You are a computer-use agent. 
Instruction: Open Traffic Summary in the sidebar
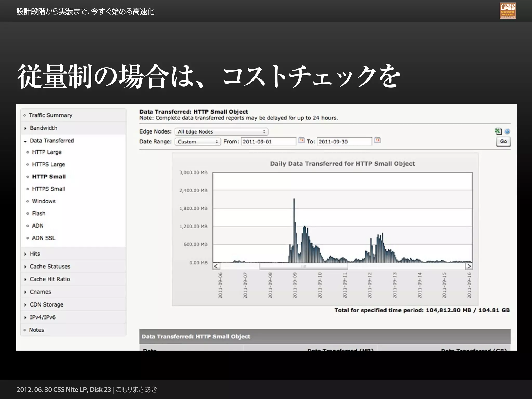(x=73, y=115)
